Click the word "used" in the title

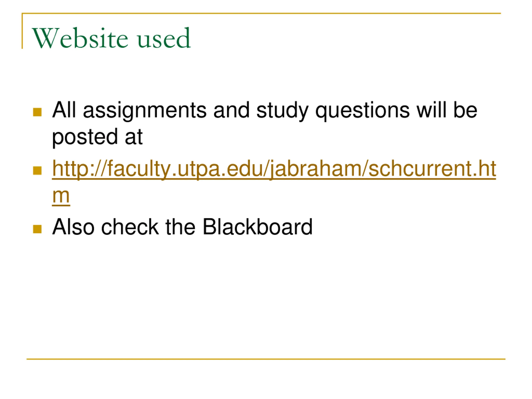pyautogui.click(x=164, y=38)
